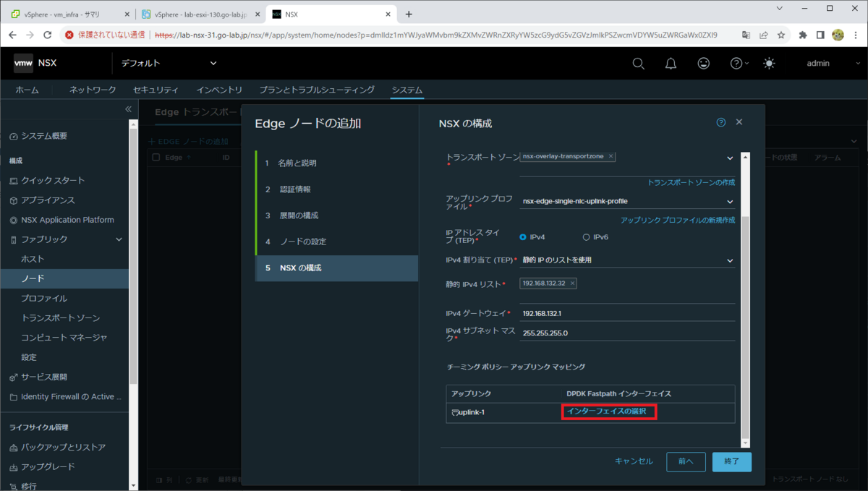This screenshot has width=868, height=491.
Task: Open the NSX search magnifier icon
Action: [x=638, y=64]
